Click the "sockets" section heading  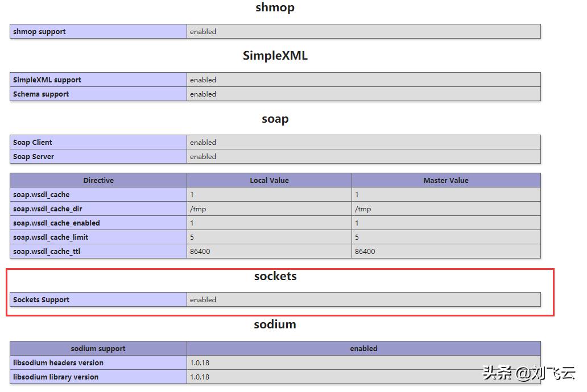[x=275, y=276]
